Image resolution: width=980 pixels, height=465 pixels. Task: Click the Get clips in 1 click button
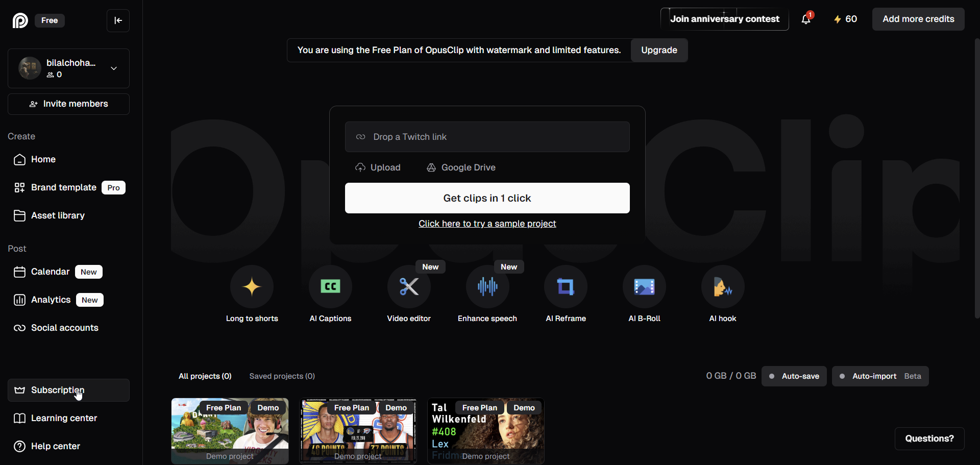pyautogui.click(x=487, y=198)
